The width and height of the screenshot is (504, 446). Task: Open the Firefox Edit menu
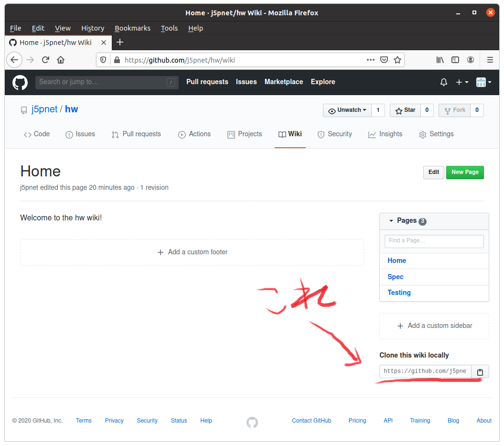click(x=38, y=28)
